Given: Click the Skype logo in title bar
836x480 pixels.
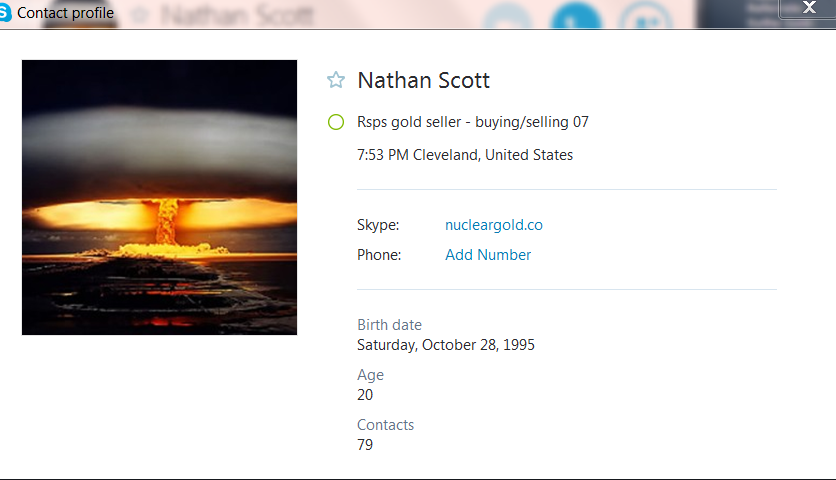Looking at the screenshot, I should [5, 12].
